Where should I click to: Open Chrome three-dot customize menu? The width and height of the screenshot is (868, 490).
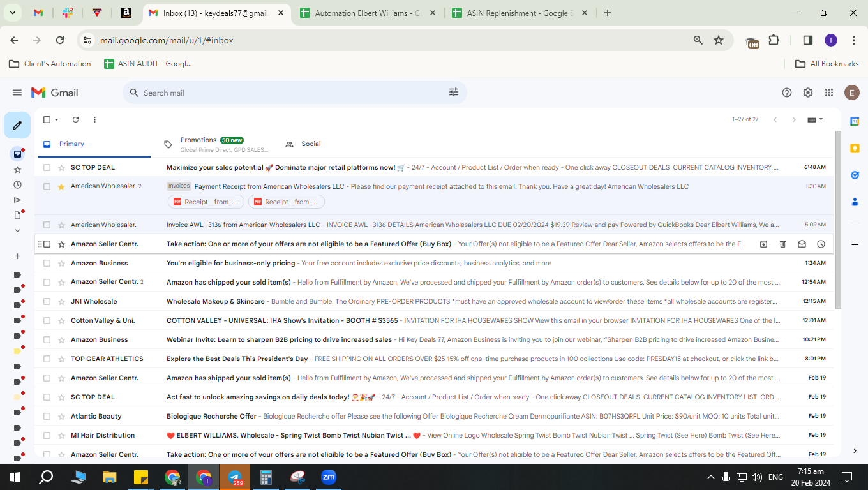click(854, 40)
